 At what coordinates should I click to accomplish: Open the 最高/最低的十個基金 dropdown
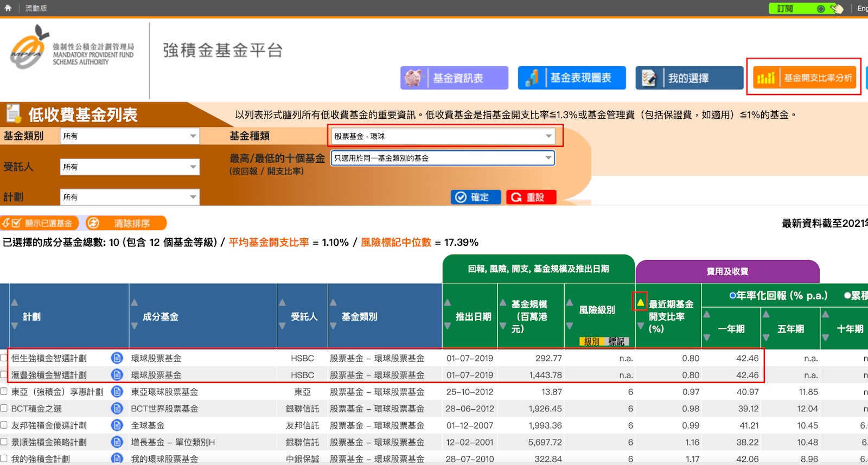[443, 158]
